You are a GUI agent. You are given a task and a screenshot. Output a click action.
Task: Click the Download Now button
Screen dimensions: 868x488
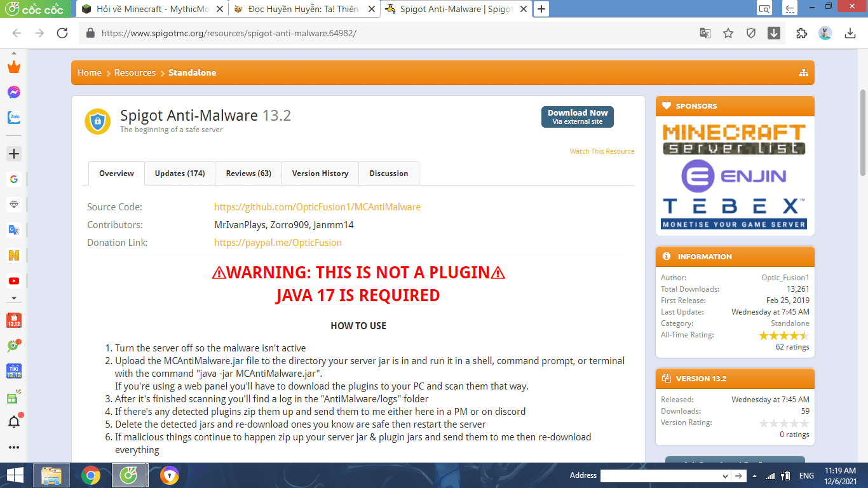pyautogui.click(x=578, y=117)
